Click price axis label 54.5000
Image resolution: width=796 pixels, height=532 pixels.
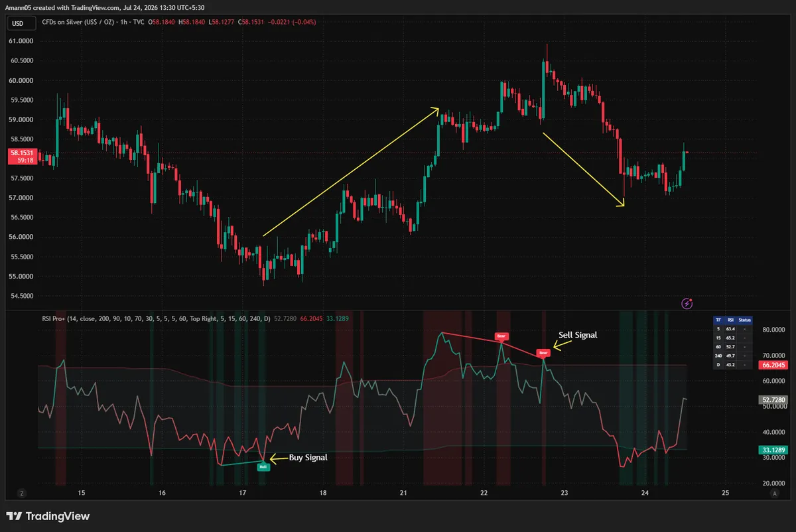click(x=21, y=296)
